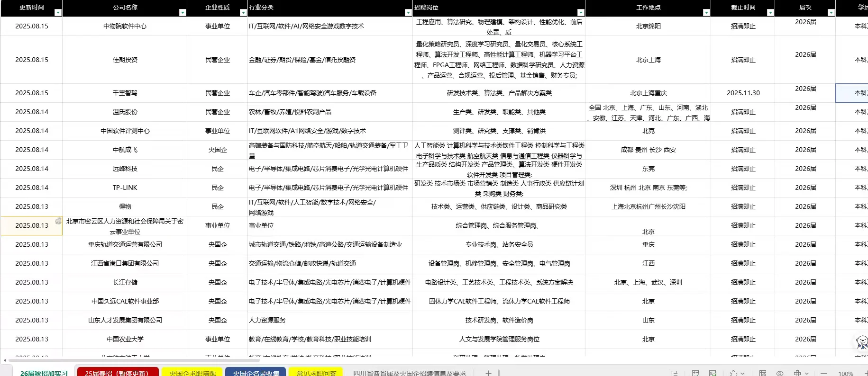868x376 pixels.
Task: Click the 招聘岗位 column header
Action: (499, 8)
